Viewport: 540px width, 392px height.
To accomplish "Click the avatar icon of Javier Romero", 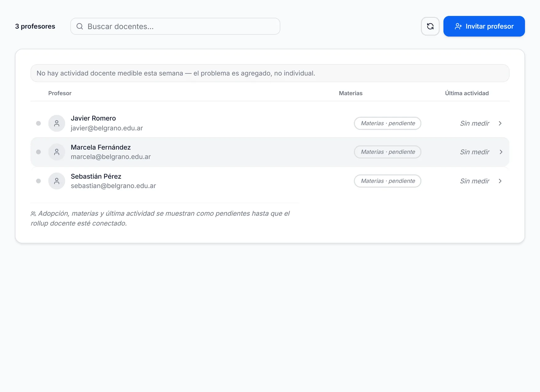I will point(57,123).
